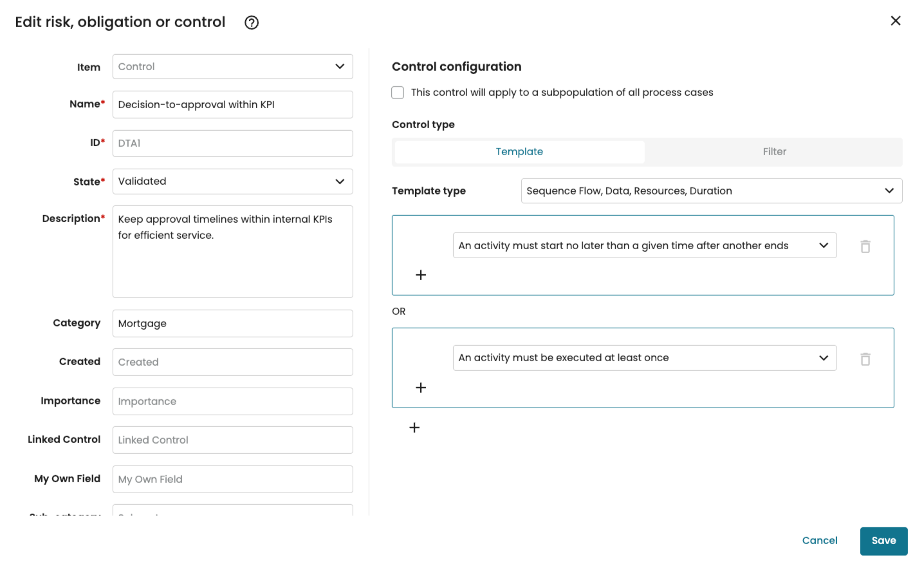924x564 pixels.
Task: Open the help question mark icon
Action: tap(252, 23)
